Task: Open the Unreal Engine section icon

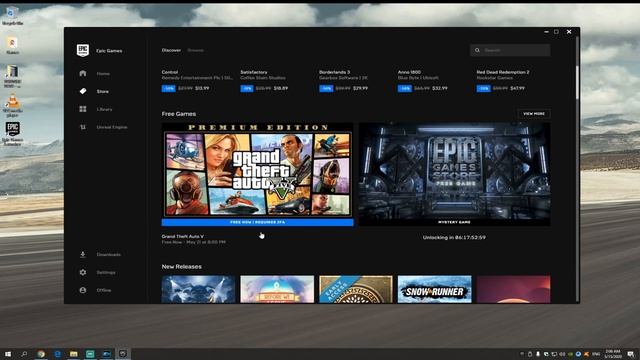Action: [x=83, y=127]
